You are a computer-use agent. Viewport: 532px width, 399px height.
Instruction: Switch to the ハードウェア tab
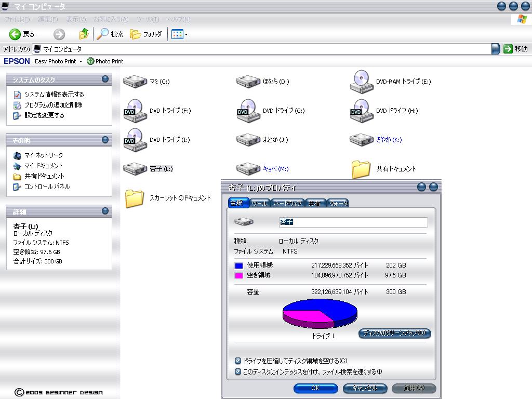tap(288, 203)
